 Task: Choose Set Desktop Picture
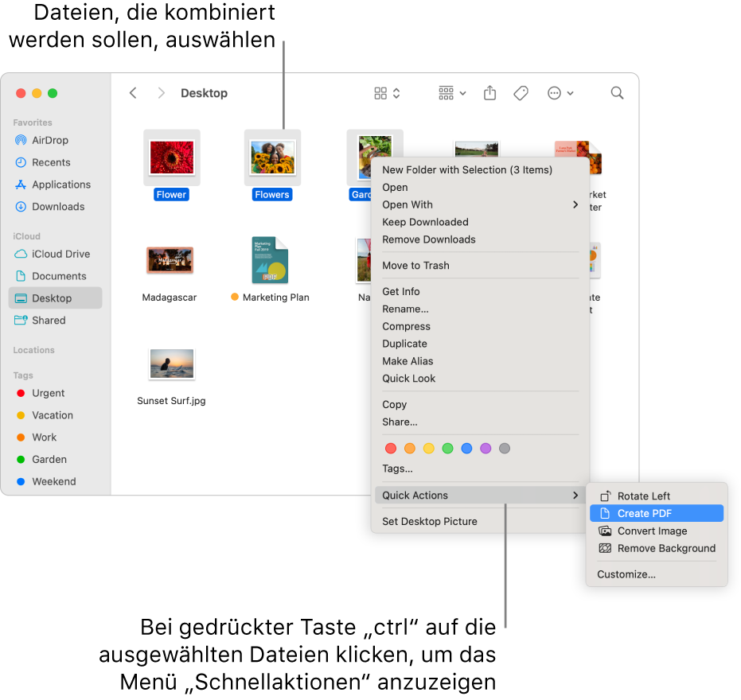(480, 522)
